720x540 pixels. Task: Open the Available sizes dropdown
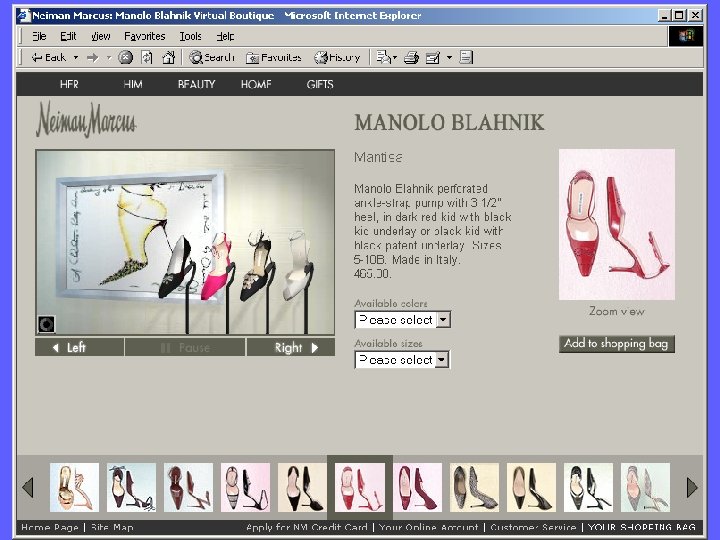point(402,360)
